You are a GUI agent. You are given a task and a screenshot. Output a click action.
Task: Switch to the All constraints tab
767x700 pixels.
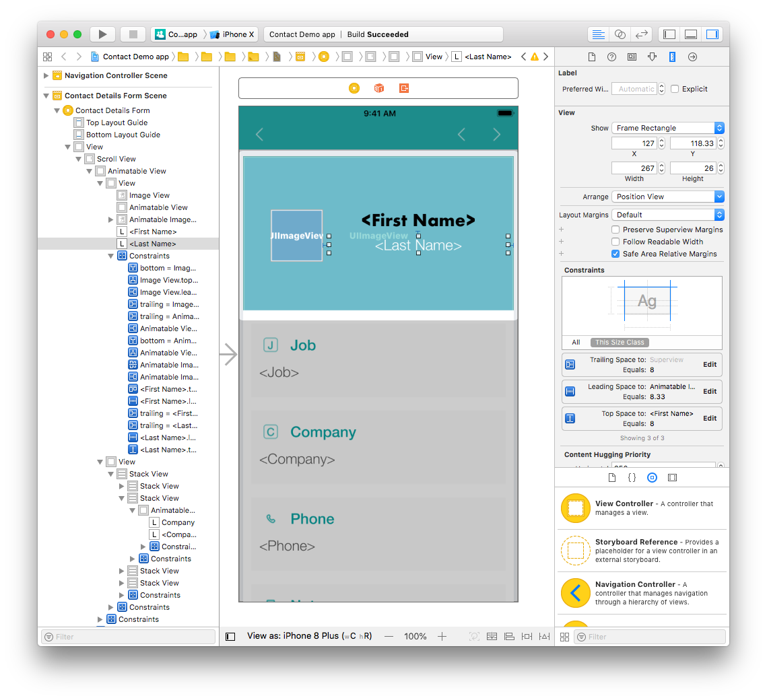pyautogui.click(x=576, y=342)
